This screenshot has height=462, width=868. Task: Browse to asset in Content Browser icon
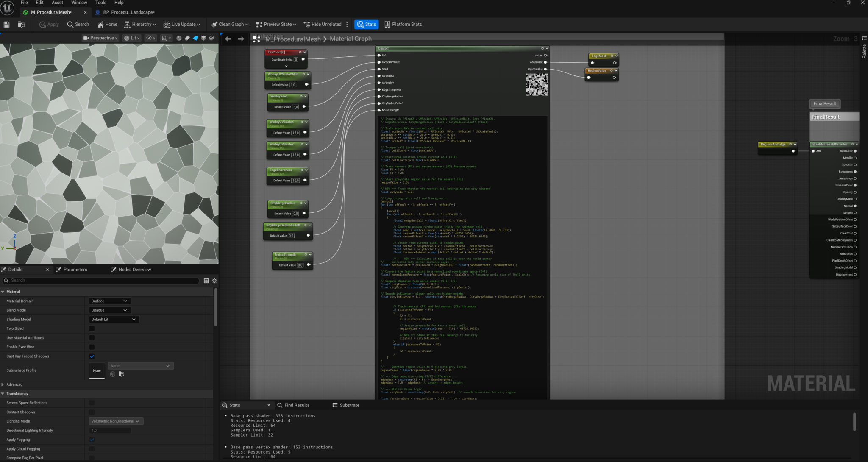(21, 25)
